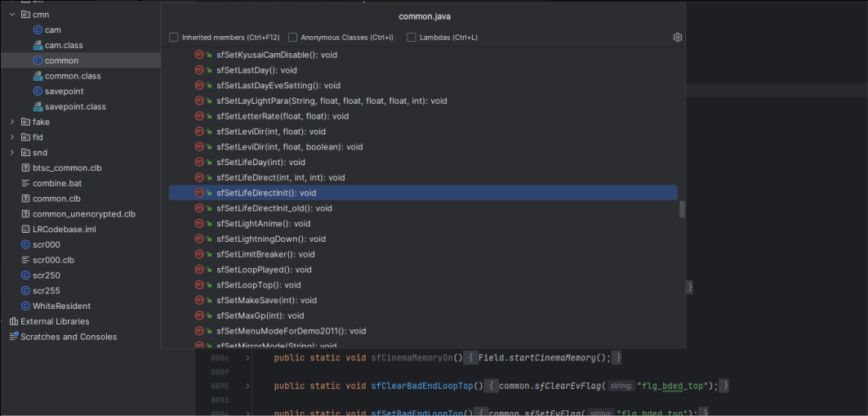Select sfSetLimitBreaker() in the method list
The width and height of the screenshot is (868, 416).
tap(265, 254)
